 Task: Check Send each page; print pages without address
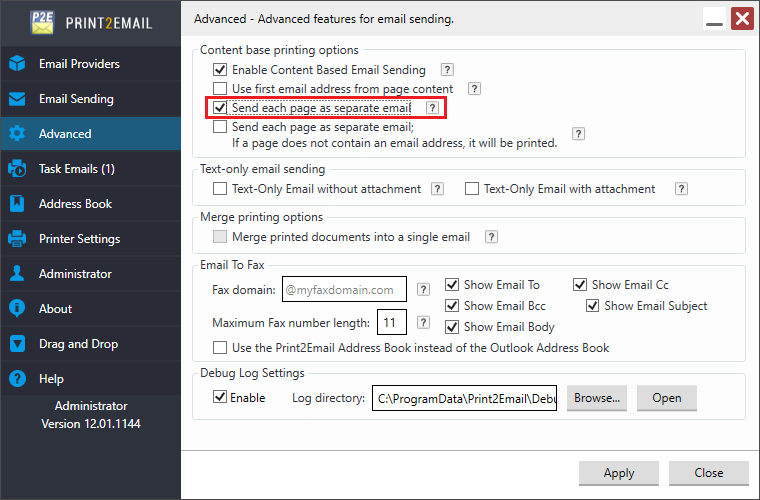pos(220,127)
